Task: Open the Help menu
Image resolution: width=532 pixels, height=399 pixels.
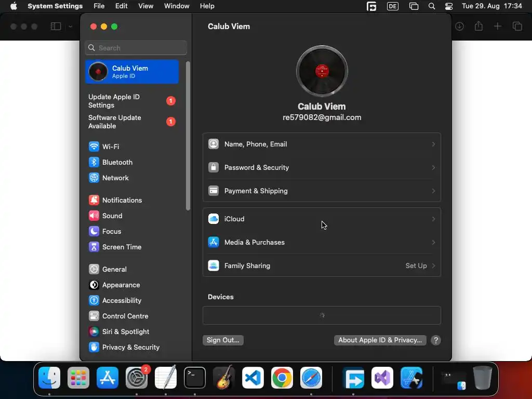Action: [207, 6]
